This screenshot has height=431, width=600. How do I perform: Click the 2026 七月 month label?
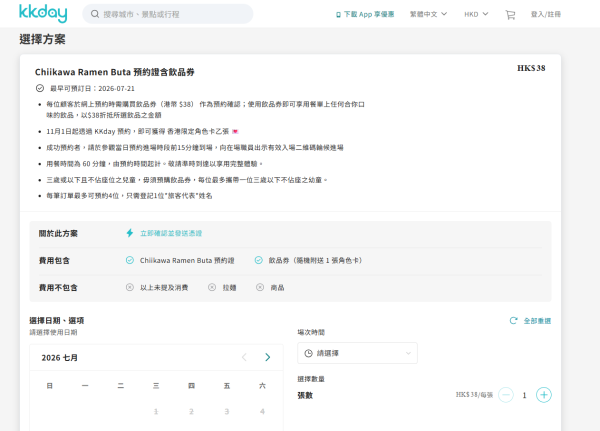pyautogui.click(x=60, y=358)
